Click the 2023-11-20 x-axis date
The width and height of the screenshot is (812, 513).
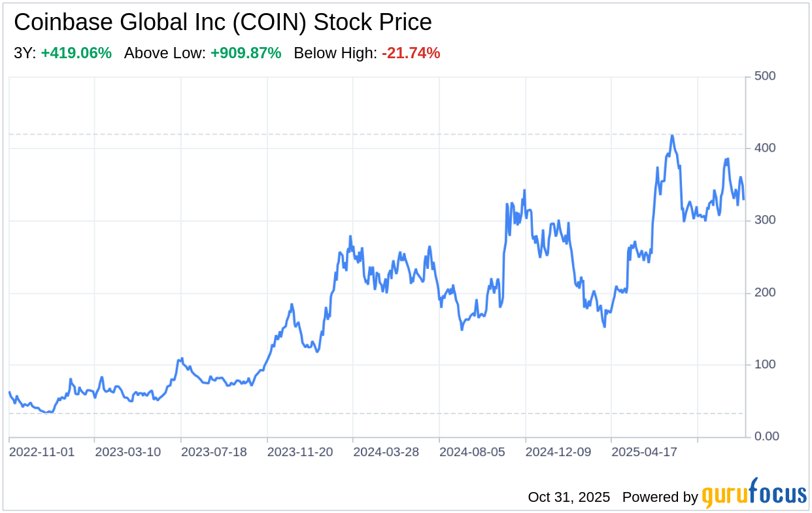click(300, 452)
